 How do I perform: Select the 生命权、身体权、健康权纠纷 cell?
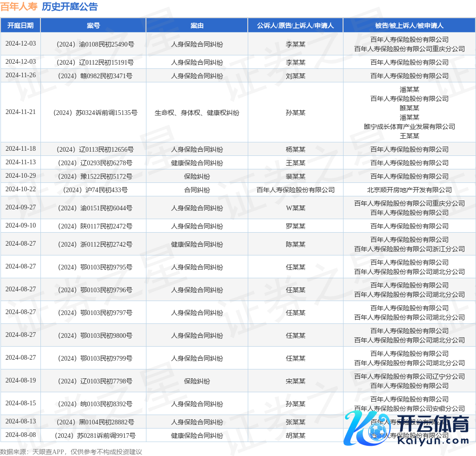click(x=197, y=113)
